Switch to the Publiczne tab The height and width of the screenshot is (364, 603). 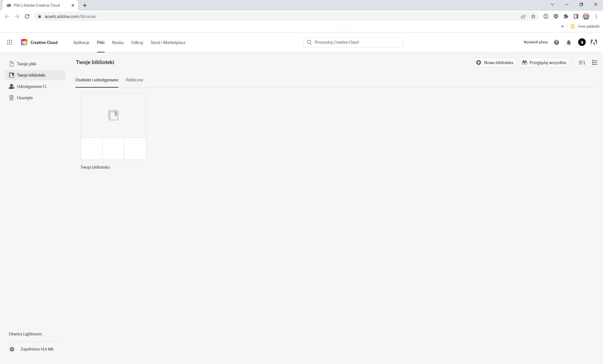[x=134, y=80]
